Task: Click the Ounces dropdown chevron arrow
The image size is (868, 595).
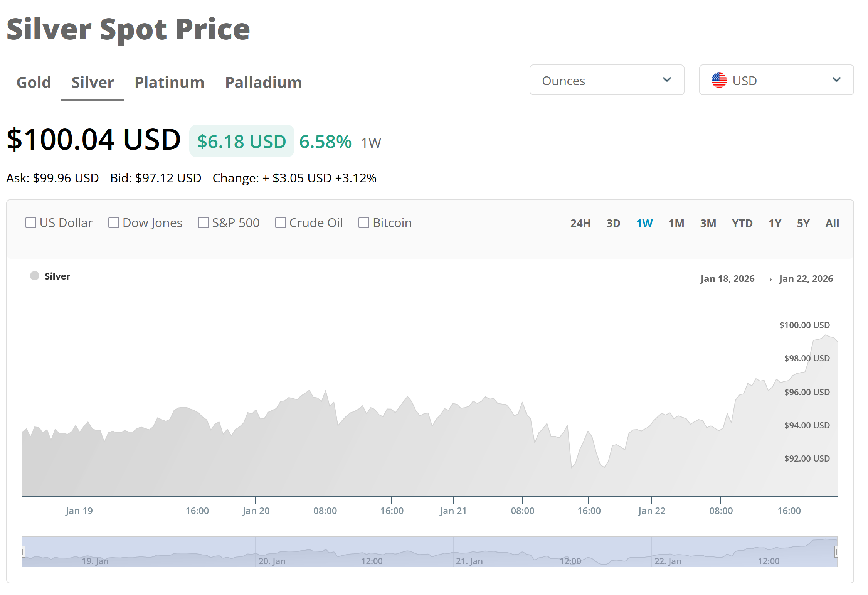Action: (667, 80)
